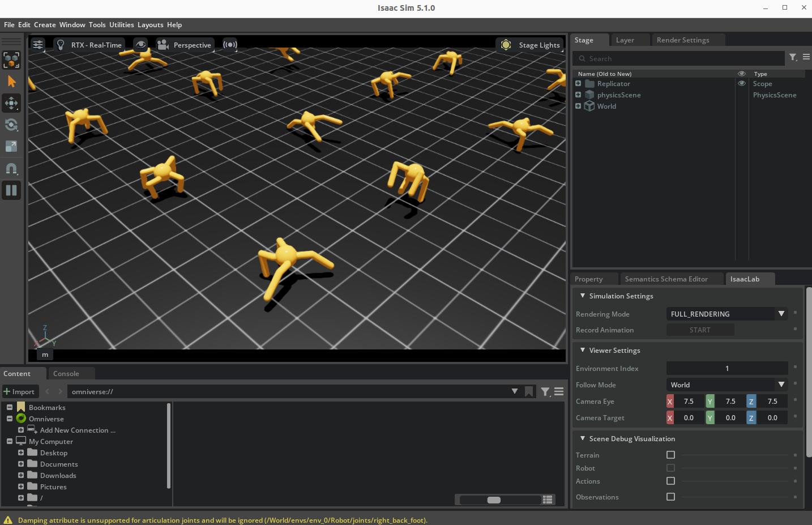Expand the physicsScene tree node
This screenshot has height=525, width=812.
coord(578,95)
